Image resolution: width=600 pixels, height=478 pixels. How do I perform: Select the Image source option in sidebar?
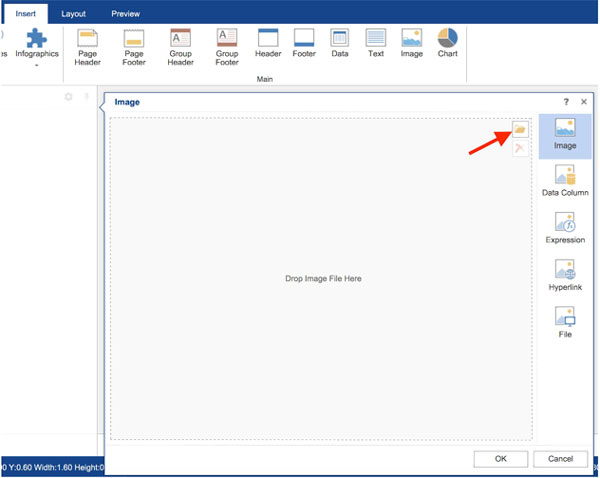[565, 136]
